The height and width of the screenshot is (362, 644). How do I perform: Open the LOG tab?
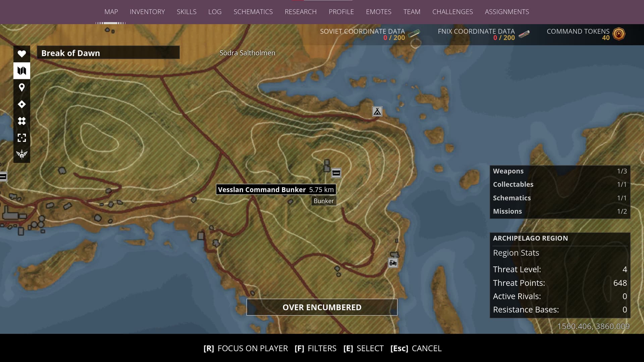coord(215,12)
